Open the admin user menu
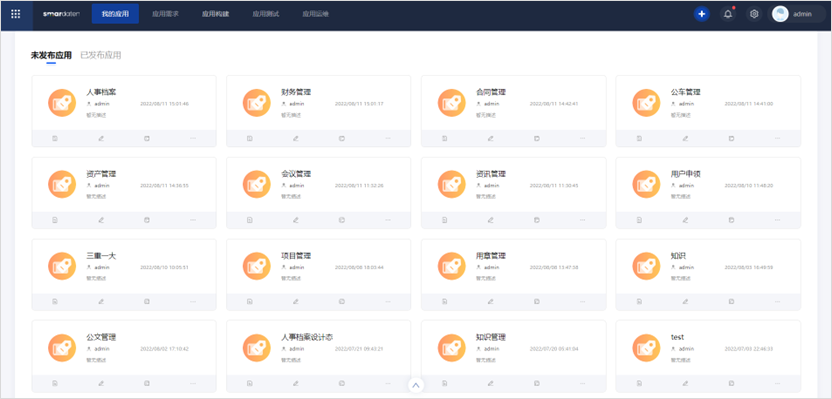 click(793, 14)
